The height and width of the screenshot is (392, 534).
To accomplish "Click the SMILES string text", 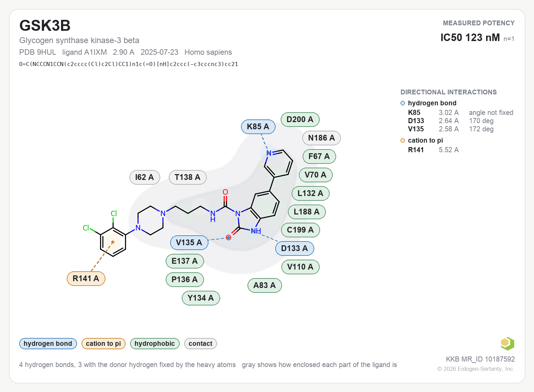I will coord(129,64).
